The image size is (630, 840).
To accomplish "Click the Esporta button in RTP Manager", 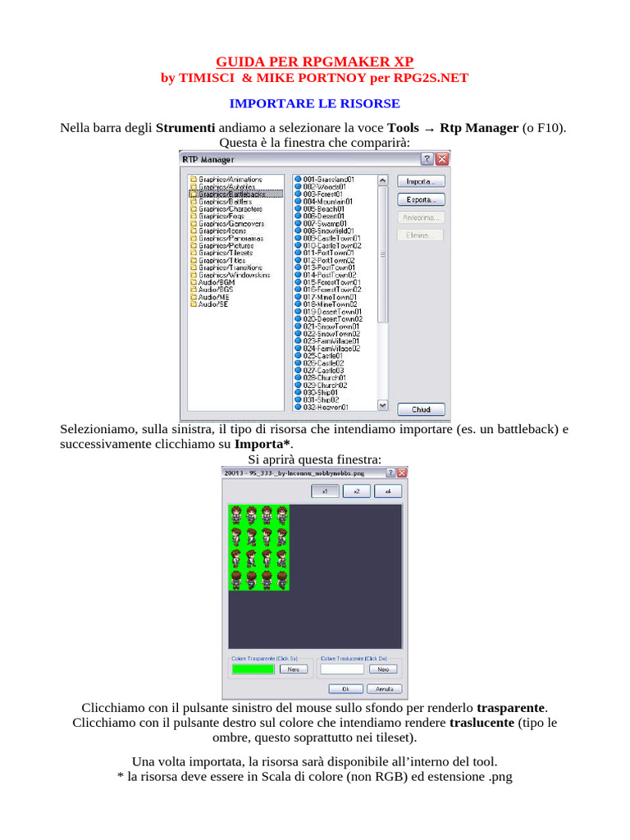I will [421, 199].
